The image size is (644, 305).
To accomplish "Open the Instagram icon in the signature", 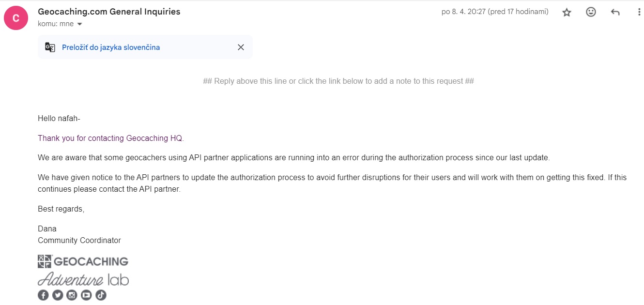I will tap(72, 295).
